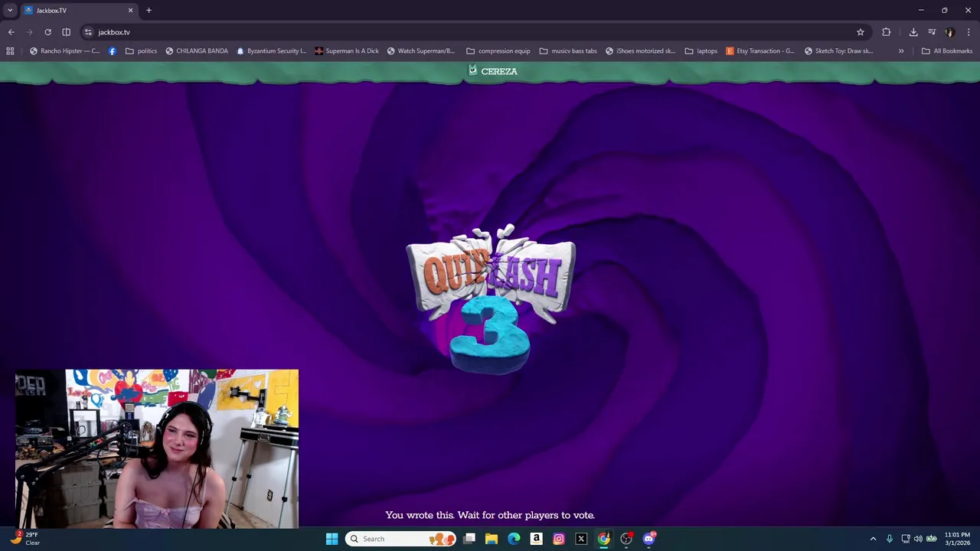The image size is (980, 551).
Task: Go back to the previous page
Action: (x=11, y=32)
